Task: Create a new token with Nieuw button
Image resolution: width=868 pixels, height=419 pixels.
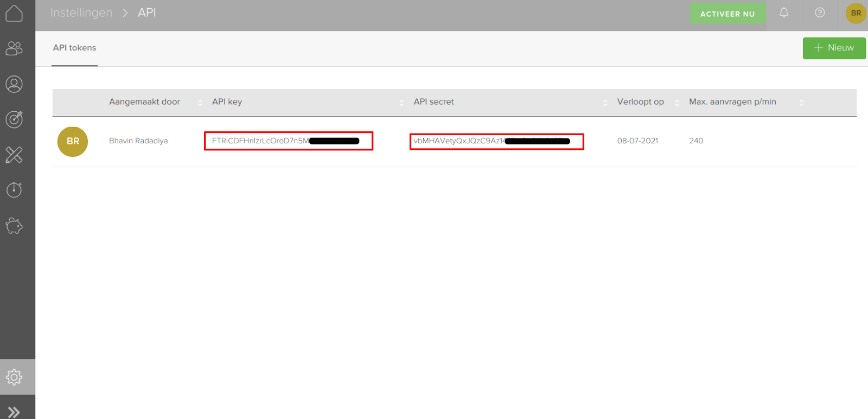Action: [x=834, y=48]
